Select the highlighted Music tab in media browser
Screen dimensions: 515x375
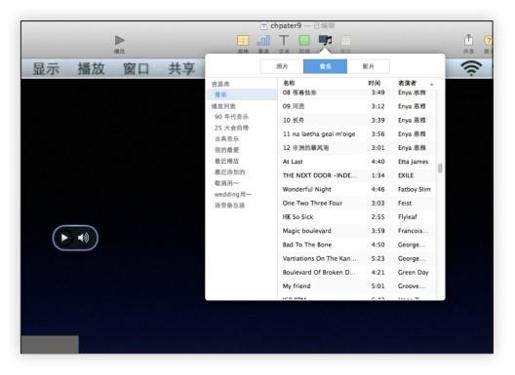[x=325, y=66]
